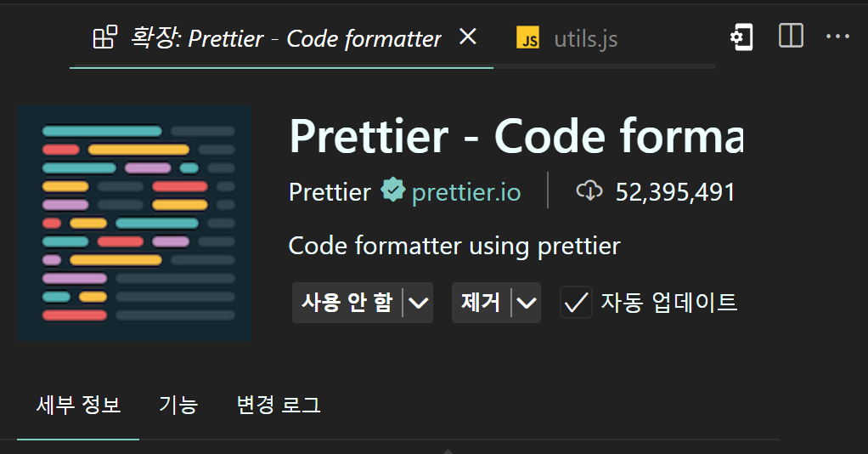This screenshot has width=868, height=454.
Task: Split the editor to the right
Action: [791, 36]
